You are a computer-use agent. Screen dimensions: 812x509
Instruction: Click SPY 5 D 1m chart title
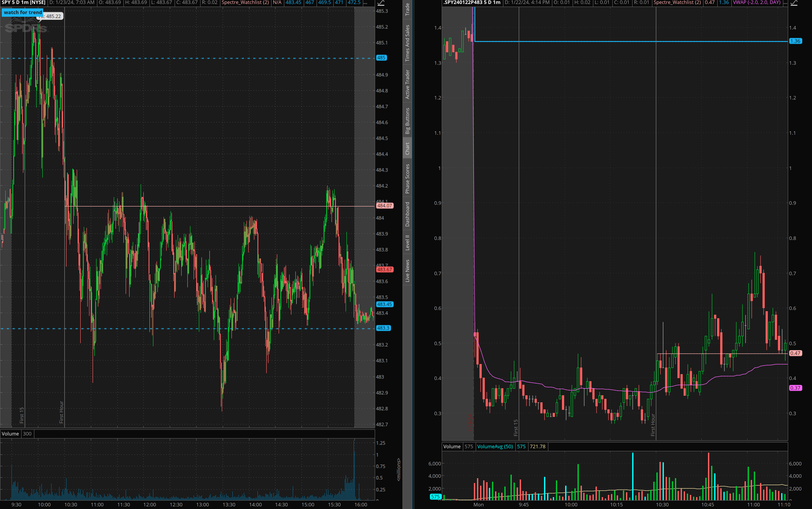(24, 3)
